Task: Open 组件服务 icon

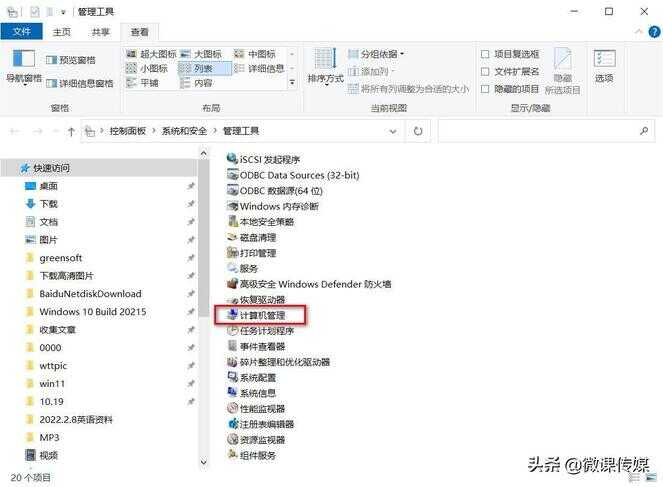Action: (232, 455)
